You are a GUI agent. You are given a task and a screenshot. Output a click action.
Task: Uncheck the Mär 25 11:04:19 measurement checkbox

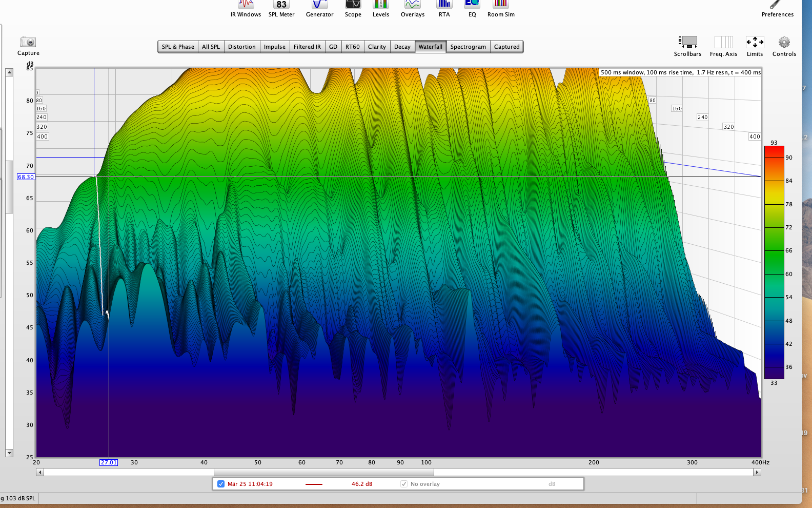point(221,484)
